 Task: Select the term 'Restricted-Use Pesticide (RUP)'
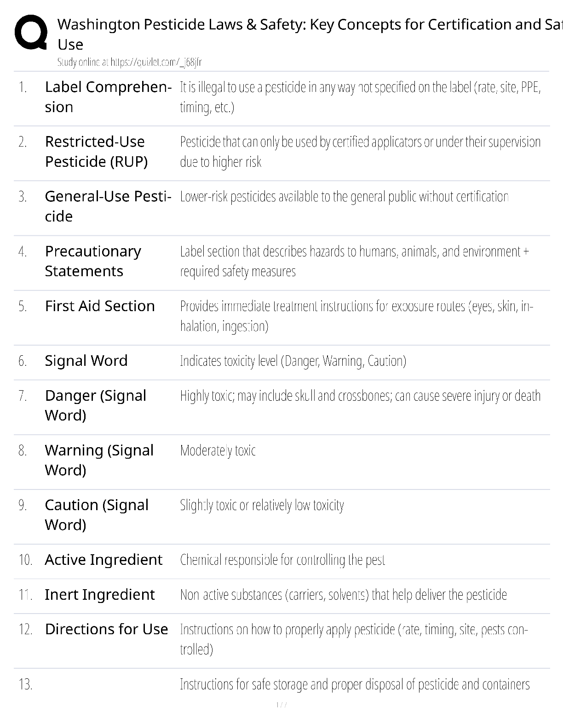[96, 152]
